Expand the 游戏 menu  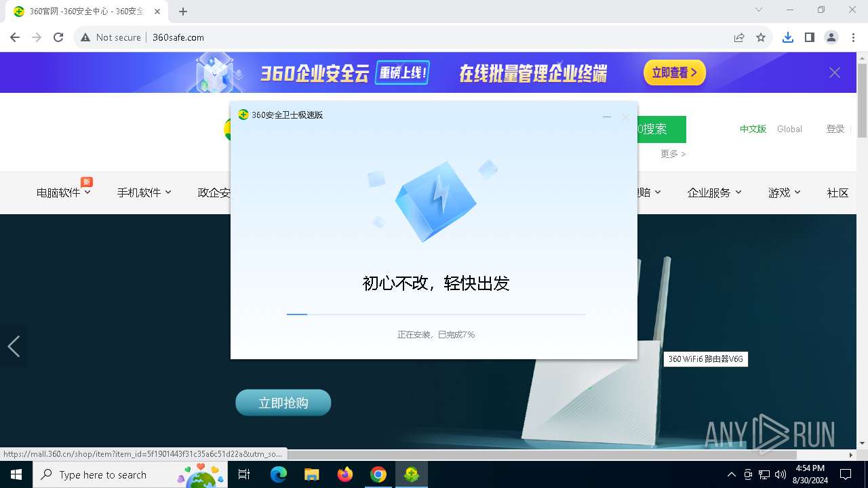[x=785, y=192]
